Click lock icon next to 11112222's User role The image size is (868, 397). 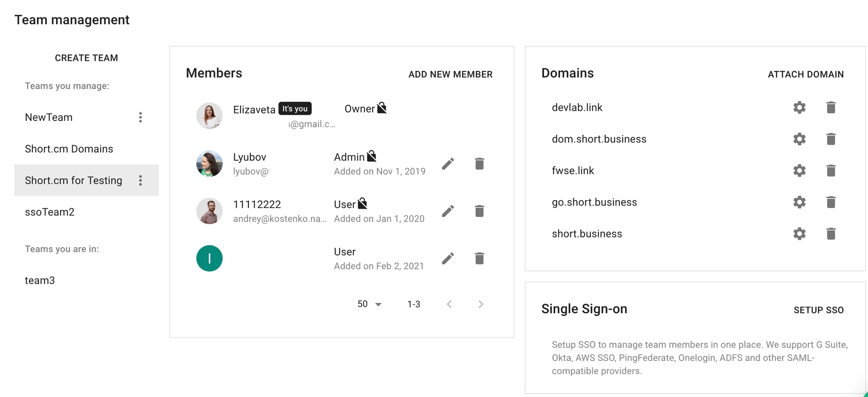click(362, 203)
